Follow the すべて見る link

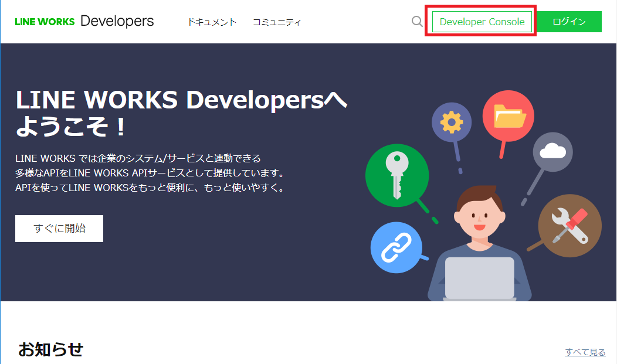coord(585,352)
